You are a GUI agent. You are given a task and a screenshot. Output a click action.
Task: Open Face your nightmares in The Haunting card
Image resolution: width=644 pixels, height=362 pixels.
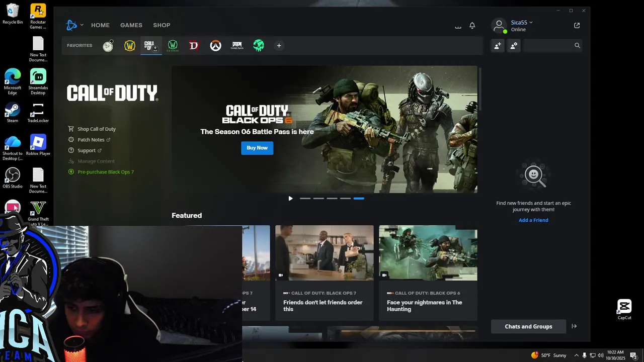point(428,273)
